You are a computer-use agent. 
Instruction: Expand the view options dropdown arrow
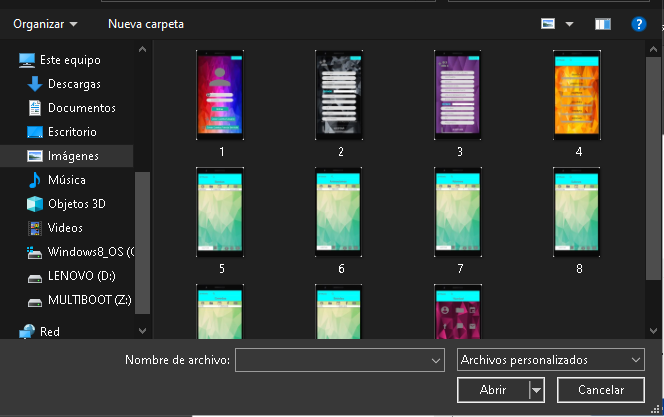click(570, 24)
